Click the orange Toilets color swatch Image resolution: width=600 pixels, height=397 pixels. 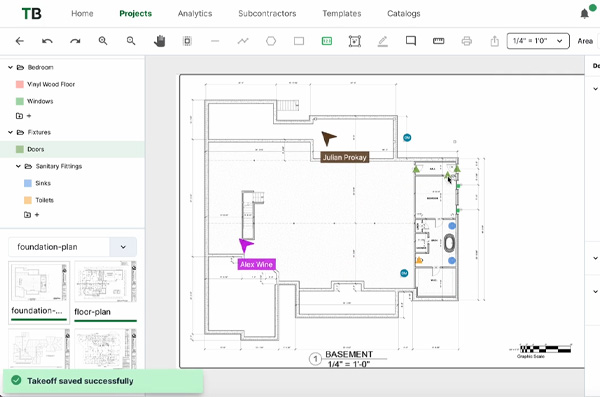click(28, 200)
